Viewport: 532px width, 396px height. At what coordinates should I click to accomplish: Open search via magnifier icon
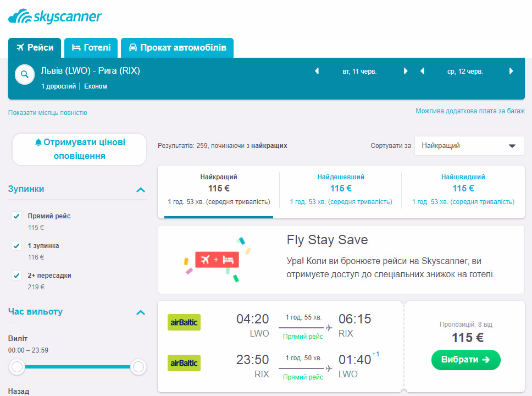pyautogui.click(x=25, y=74)
